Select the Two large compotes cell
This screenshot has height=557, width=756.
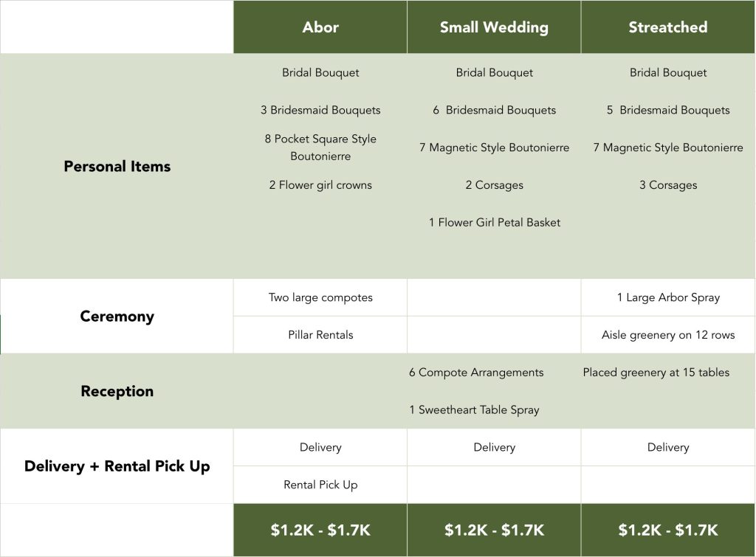click(320, 297)
